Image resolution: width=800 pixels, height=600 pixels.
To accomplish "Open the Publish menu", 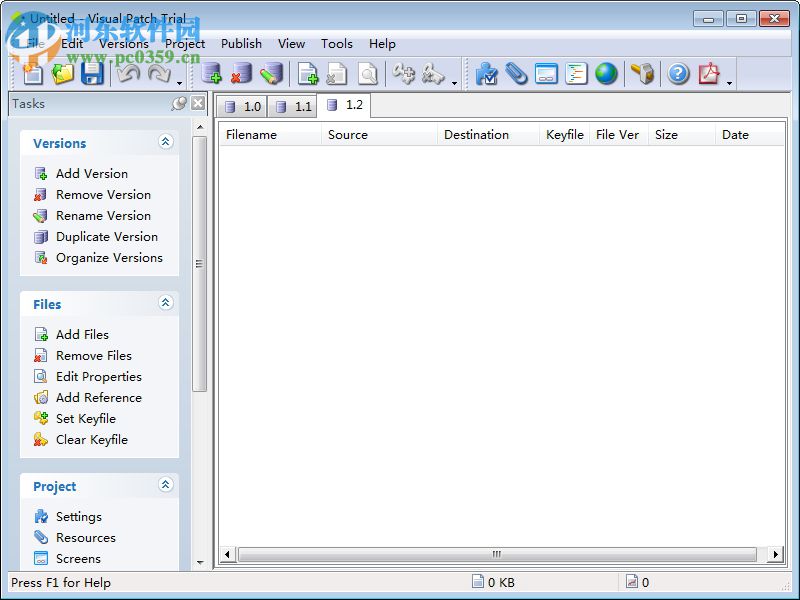I will coord(241,44).
